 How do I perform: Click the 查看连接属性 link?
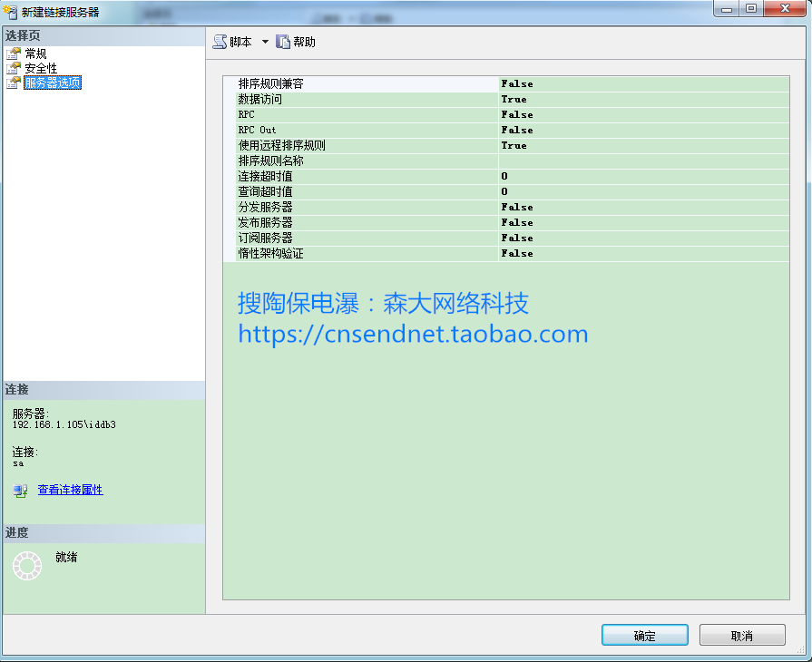pos(71,490)
